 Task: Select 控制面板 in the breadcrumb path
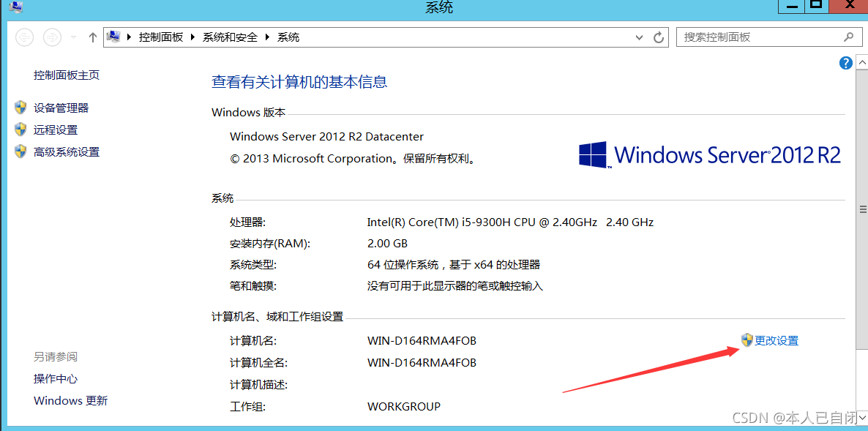pos(160,37)
